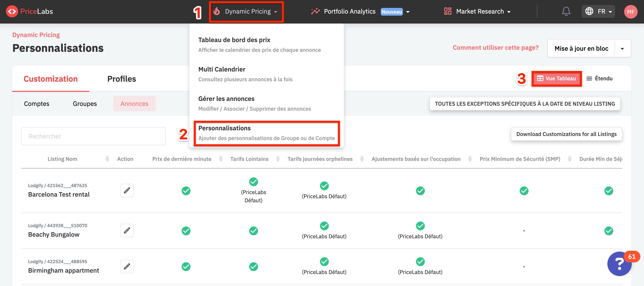
Task: Sort by Prix de dernière minute arrows
Action: click(221, 159)
